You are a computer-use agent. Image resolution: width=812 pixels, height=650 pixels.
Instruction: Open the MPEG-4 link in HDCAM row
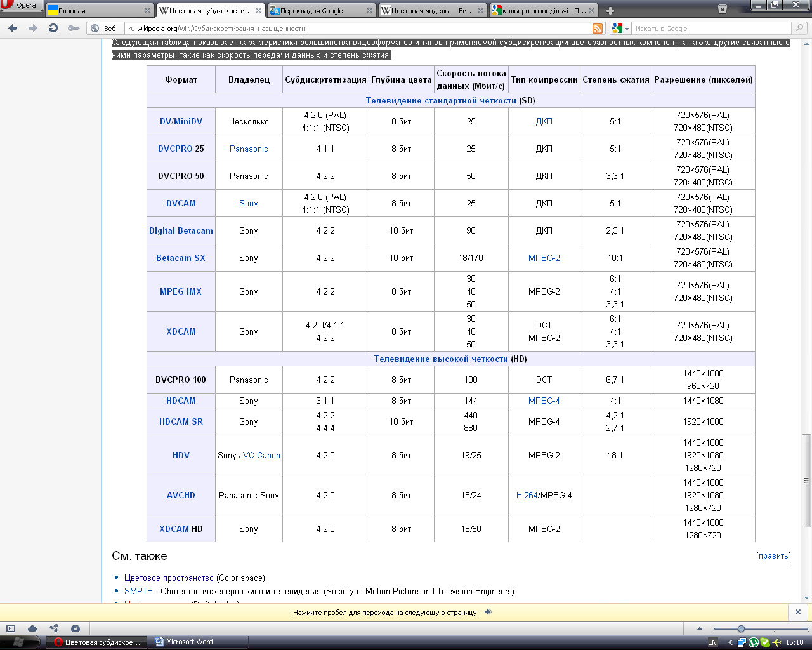click(544, 401)
